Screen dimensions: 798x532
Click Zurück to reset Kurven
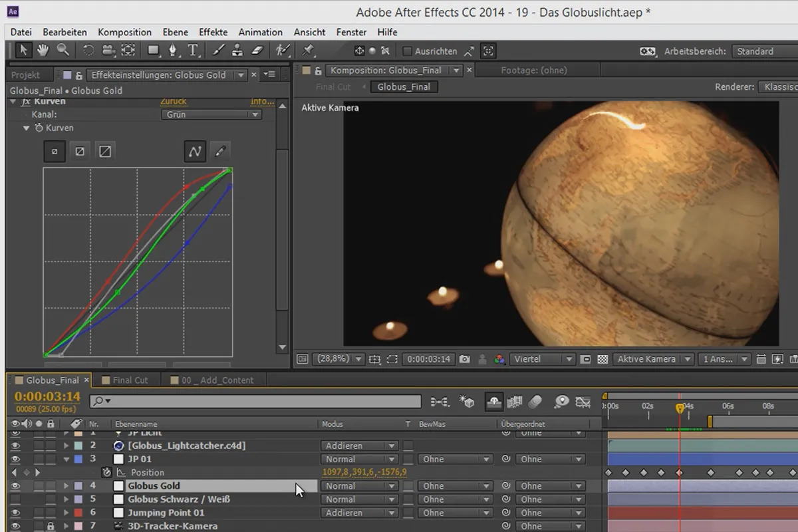(x=174, y=102)
